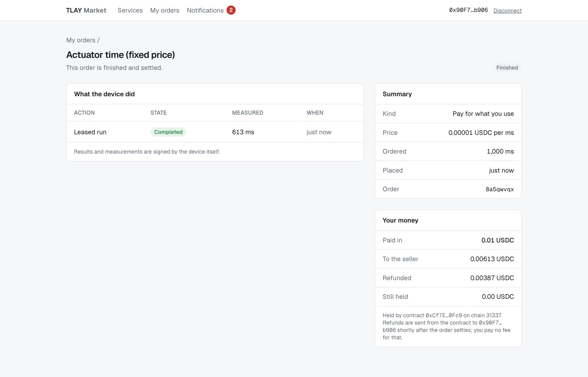The height and width of the screenshot is (377, 588).
Task: Click the What the device did heading
Action: click(104, 94)
